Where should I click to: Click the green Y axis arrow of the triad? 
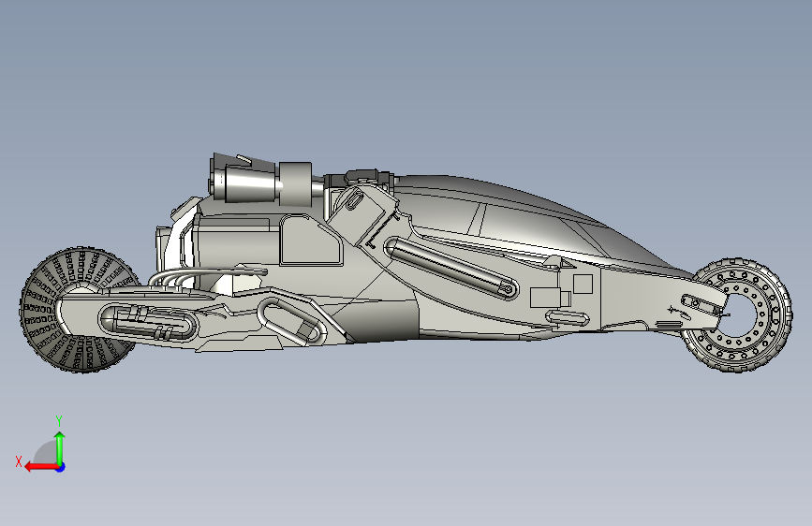[x=60, y=447]
